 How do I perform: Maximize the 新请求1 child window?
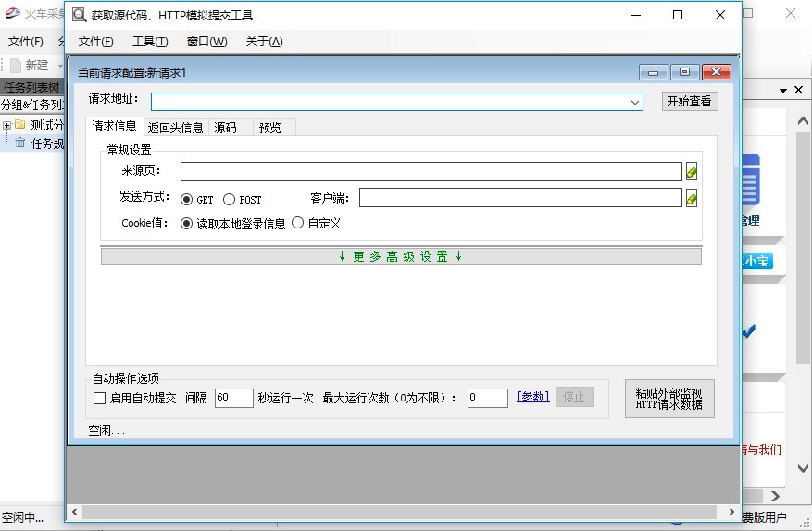point(684,72)
